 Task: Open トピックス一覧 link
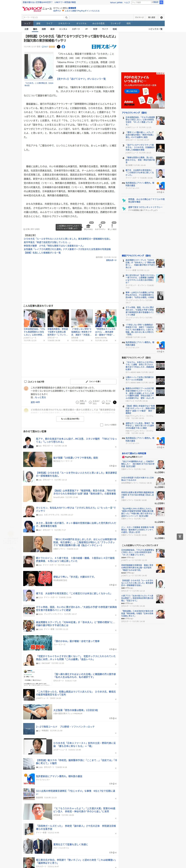coord(155,29)
